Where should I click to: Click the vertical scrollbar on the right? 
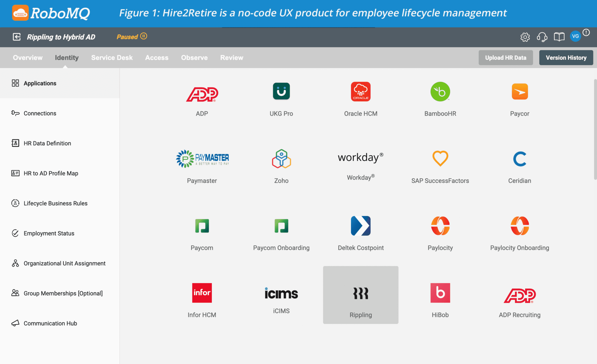point(595,129)
